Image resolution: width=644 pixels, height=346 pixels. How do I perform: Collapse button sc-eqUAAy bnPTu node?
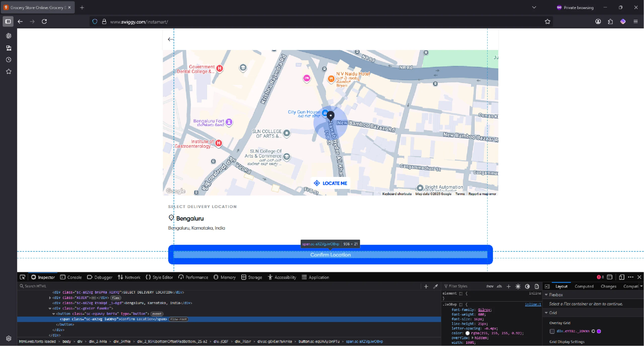click(x=54, y=314)
